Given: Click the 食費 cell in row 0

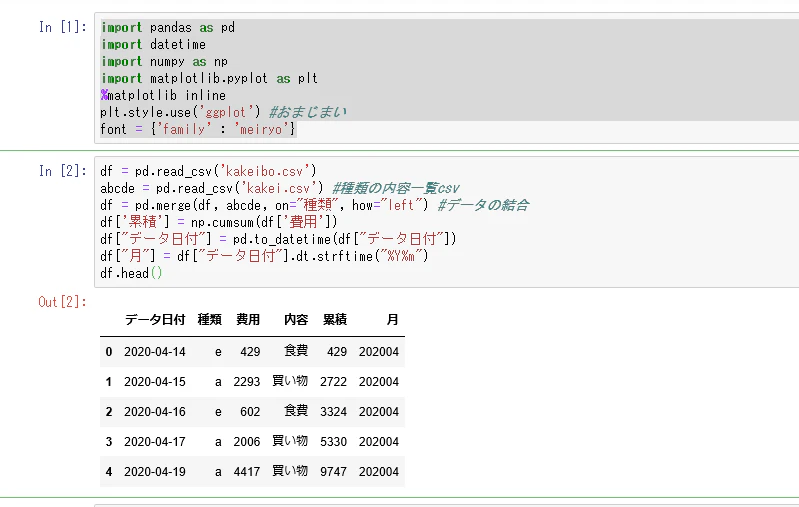Looking at the screenshot, I should point(296,351).
